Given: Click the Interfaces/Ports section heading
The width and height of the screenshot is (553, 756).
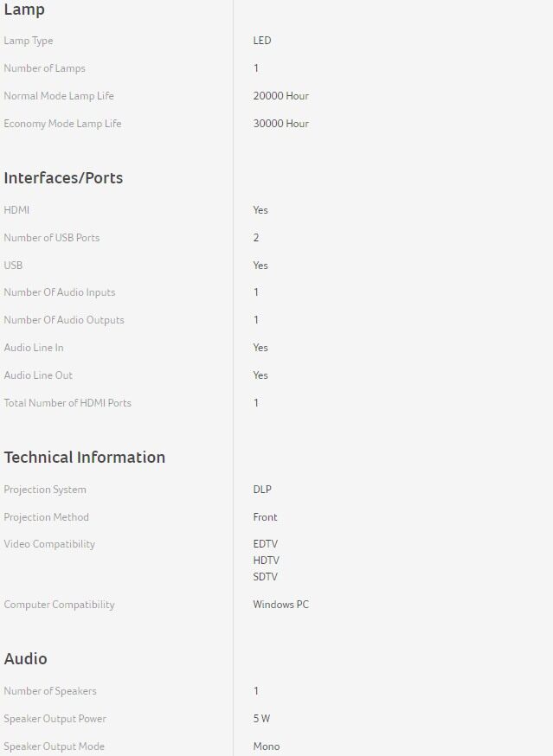Looking at the screenshot, I should (x=63, y=178).
